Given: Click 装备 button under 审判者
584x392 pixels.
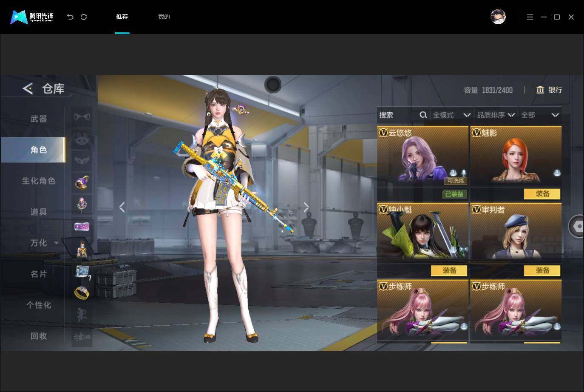Looking at the screenshot, I should pyautogui.click(x=542, y=270).
